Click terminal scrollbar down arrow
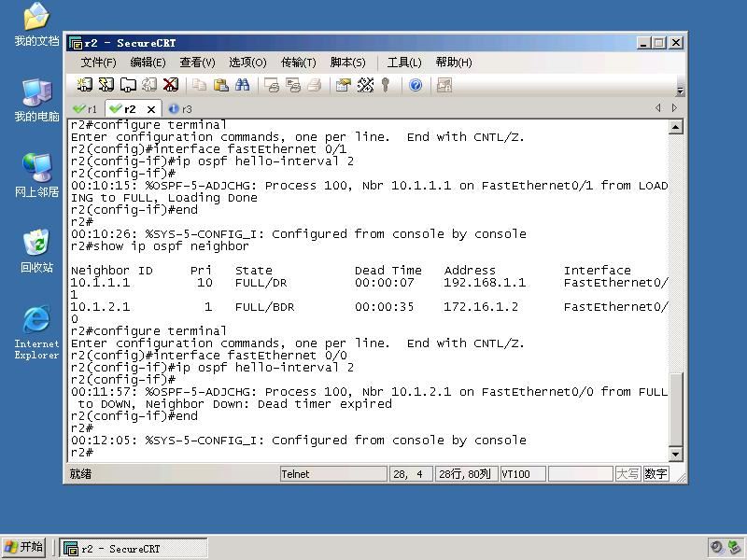 (x=675, y=454)
